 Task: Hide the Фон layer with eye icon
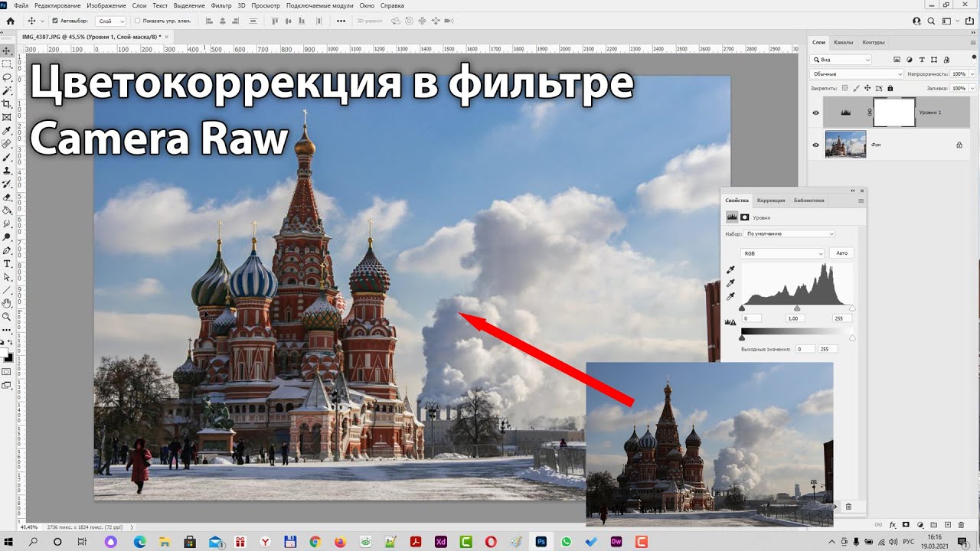click(x=815, y=145)
